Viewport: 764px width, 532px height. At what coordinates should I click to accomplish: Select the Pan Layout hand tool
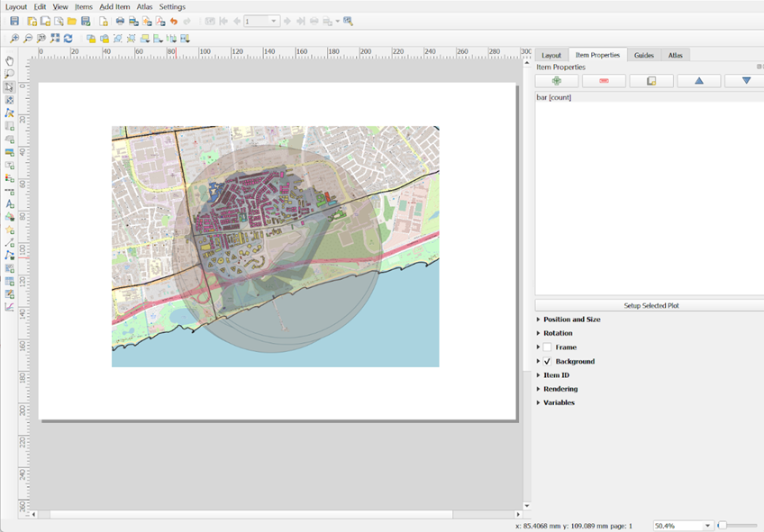pyautogui.click(x=10, y=61)
